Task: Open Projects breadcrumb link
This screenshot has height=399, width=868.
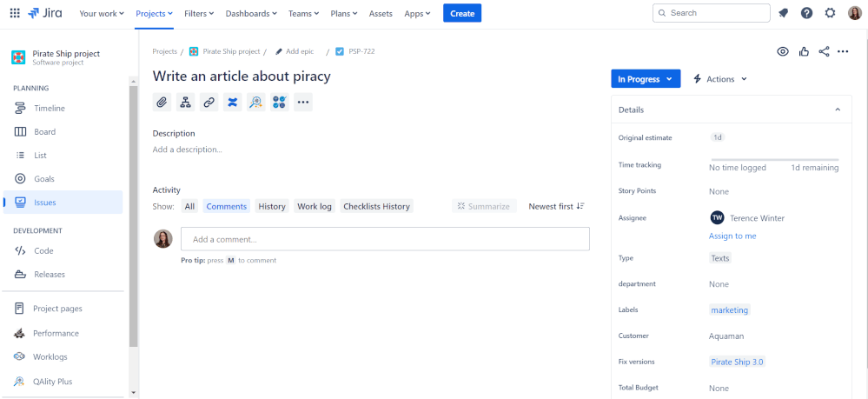Action: (x=165, y=51)
